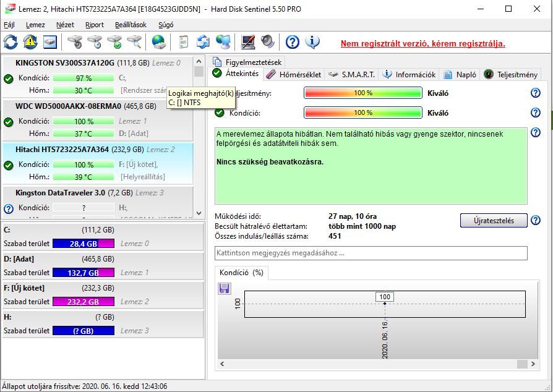The height and width of the screenshot is (392, 553).
Task: Click the comment field 'Kattintson megjegyzés megadásához'
Action: click(x=371, y=253)
